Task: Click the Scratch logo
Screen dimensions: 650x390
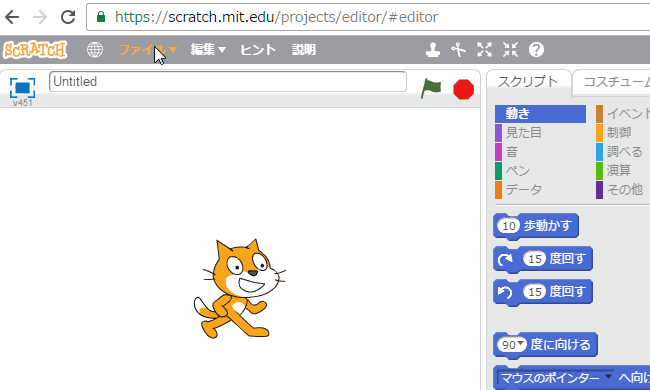Action: point(35,50)
